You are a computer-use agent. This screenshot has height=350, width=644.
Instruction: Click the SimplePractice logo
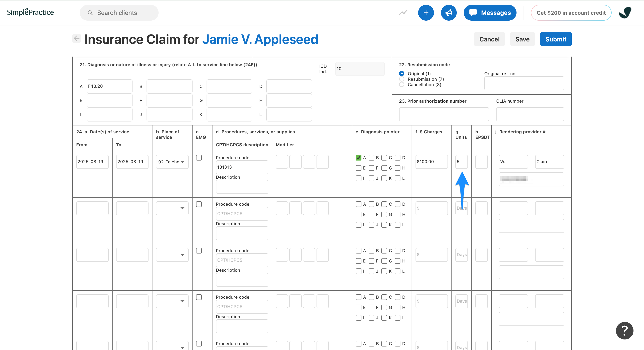(x=30, y=12)
